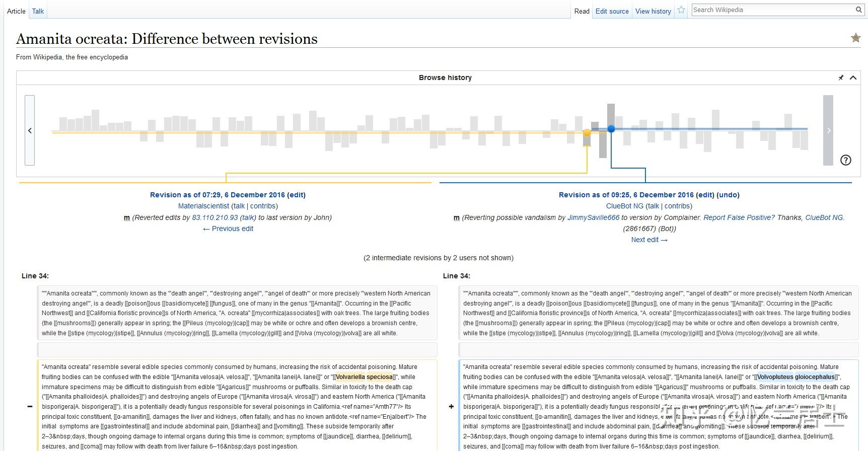This screenshot has width=868, height=451.
Task: Switch to the Talk tab
Action: click(x=38, y=11)
